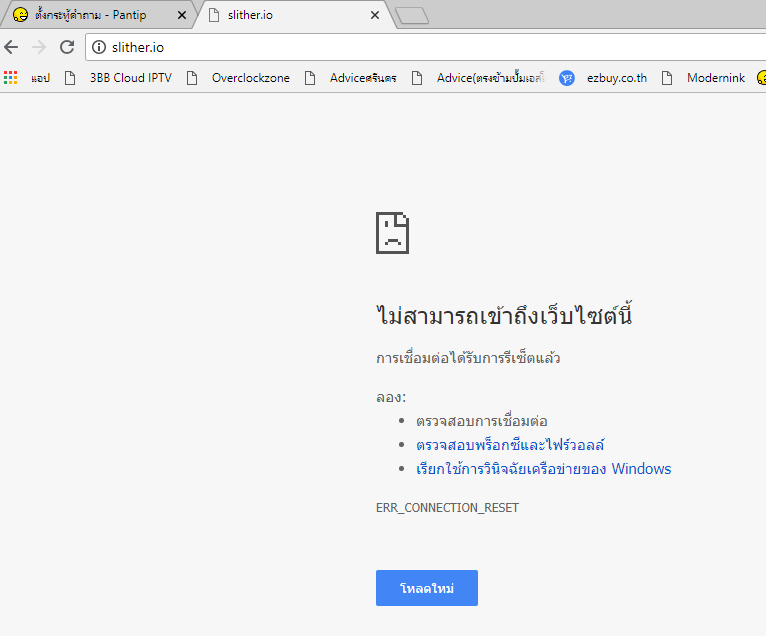Click the yellow face icon on the Pantip tab
The height and width of the screenshot is (636, 766).
point(20,15)
